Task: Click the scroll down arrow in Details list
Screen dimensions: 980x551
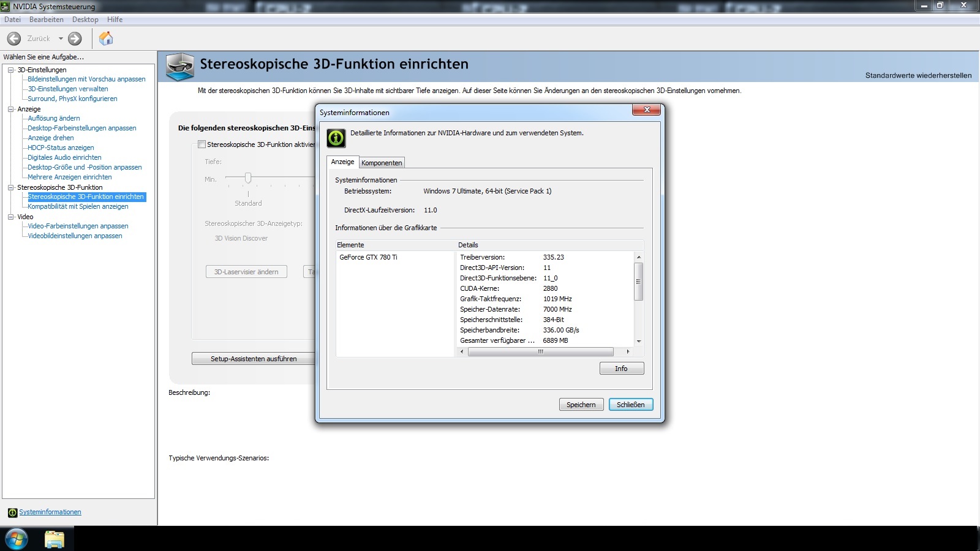Action: coord(638,341)
